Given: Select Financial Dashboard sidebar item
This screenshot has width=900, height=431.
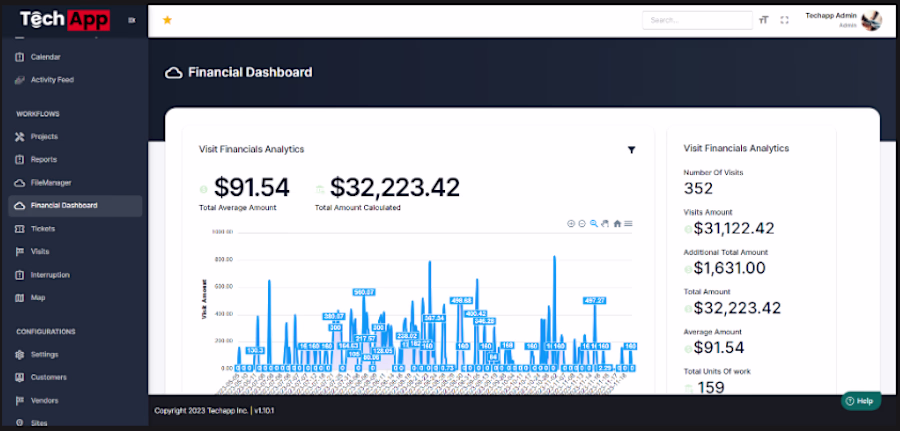Looking at the screenshot, I should click(x=75, y=205).
